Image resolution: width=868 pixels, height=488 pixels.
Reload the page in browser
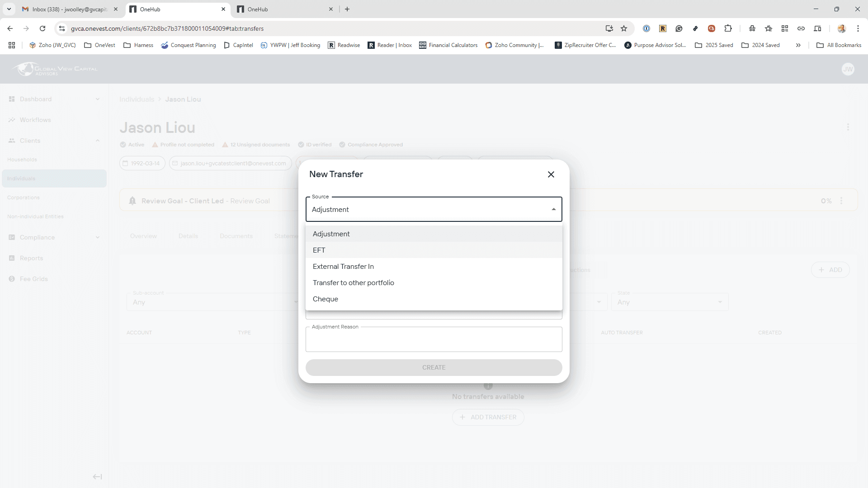pyautogui.click(x=42, y=28)
